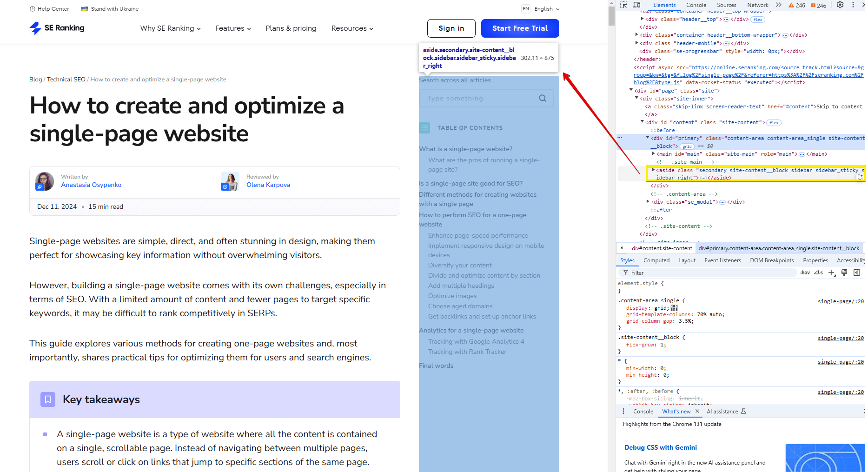Activate the DevTools inspect element picker
This screenshot has height=472, width=868.
(x=623, y=5)
